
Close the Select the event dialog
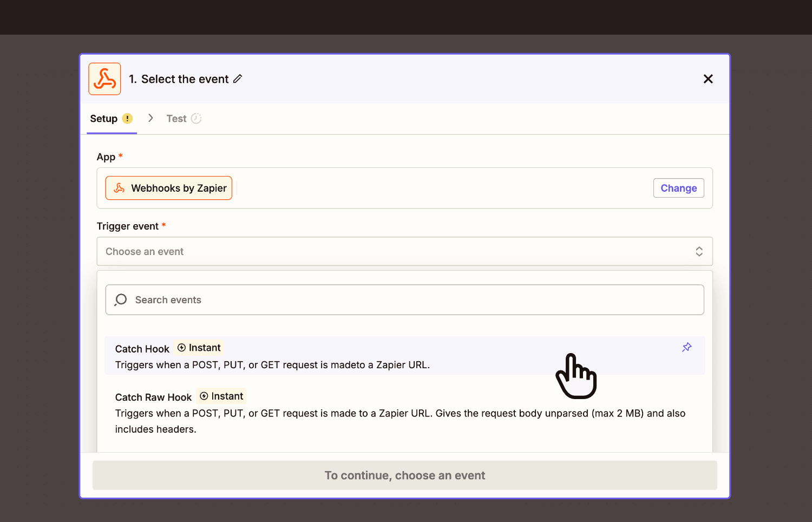[708, 79]
